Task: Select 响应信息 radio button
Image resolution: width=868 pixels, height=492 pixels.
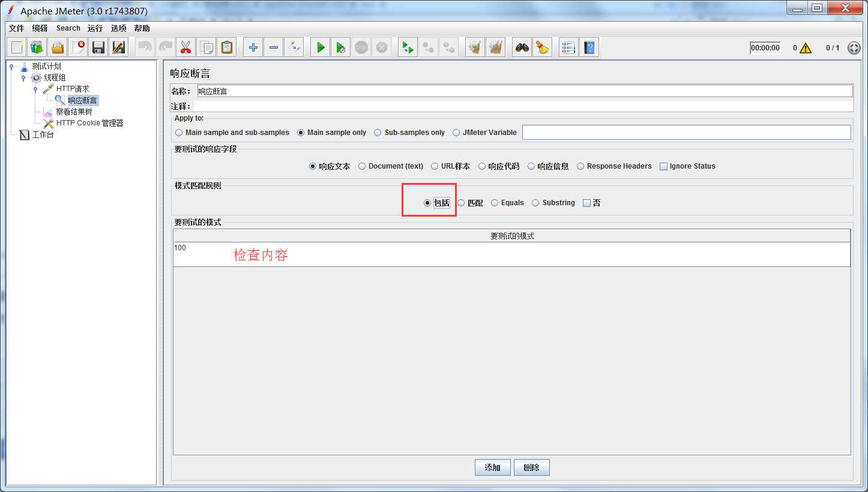Action: click(548, 166)
